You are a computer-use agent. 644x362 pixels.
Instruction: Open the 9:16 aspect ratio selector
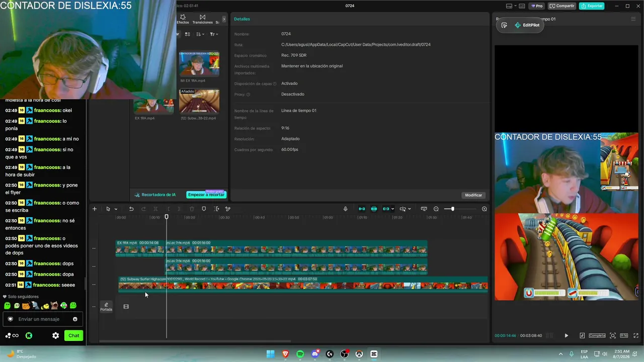point(624,335)
